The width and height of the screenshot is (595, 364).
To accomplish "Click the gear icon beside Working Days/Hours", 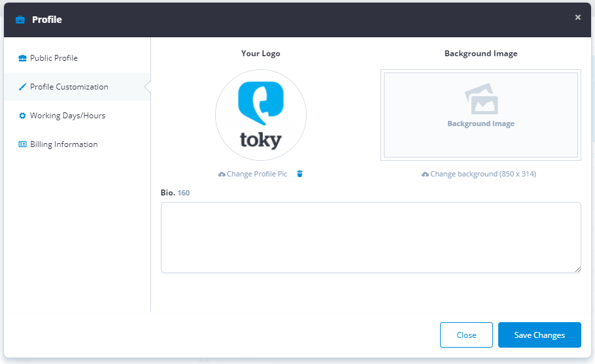I will 22,116.
